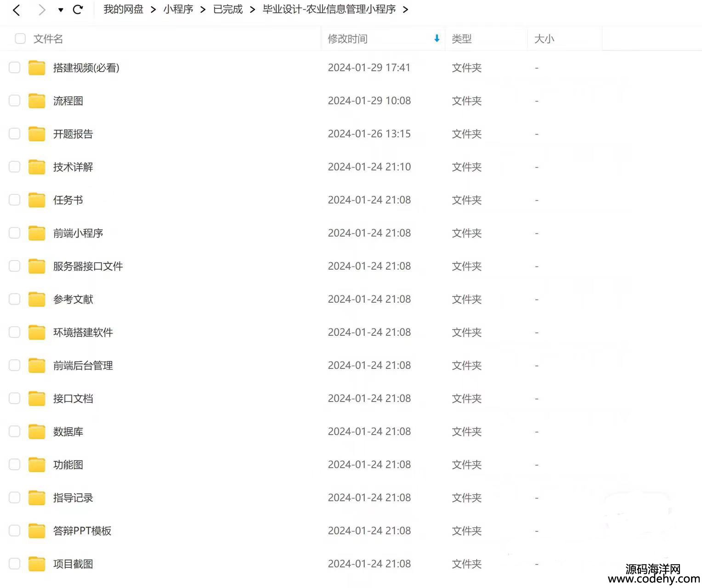Click the date 2024-01-26 13:15
This screenshot has height=588, width=702.
[x=369, y=134]
